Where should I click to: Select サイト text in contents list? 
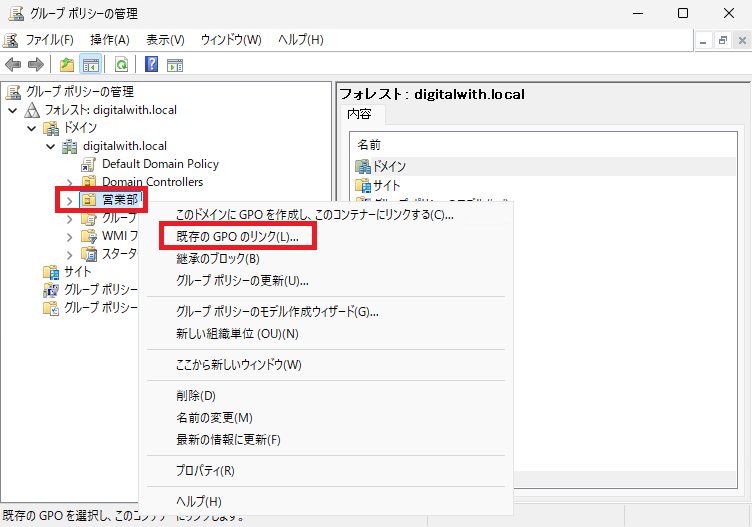tap(386, 185)
